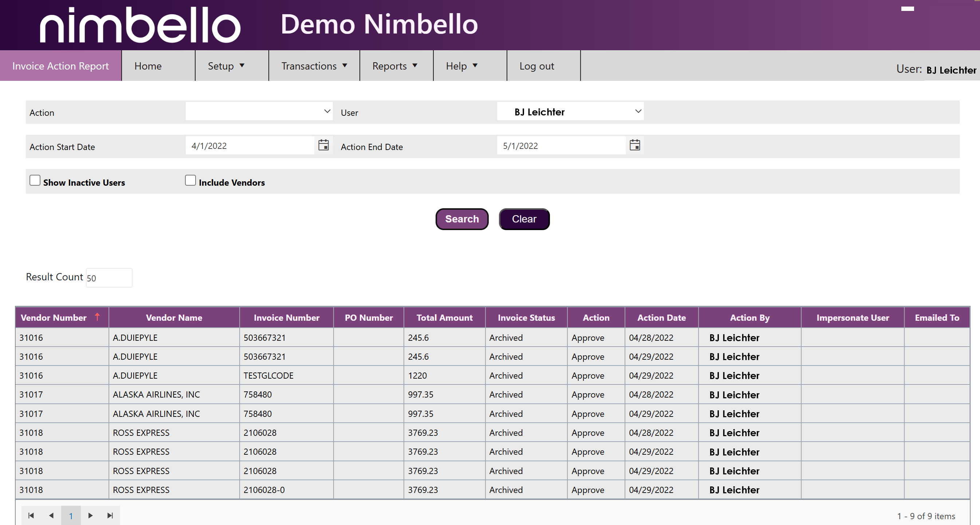This screenshot has height=525, width=980.
Task: Enable Show Inactive Users checkbox
Action: [x=35, y=180]
